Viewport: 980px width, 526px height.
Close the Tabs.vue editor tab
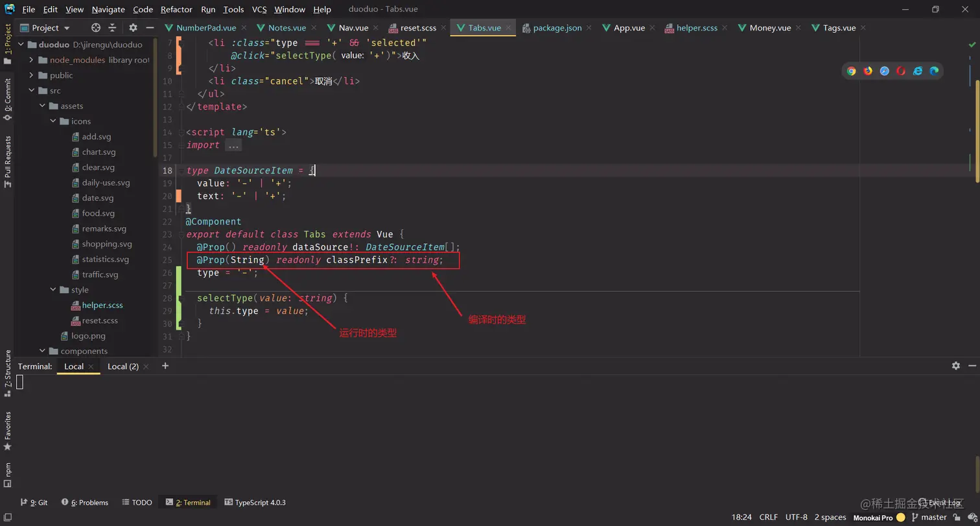[x=509, y=28]
